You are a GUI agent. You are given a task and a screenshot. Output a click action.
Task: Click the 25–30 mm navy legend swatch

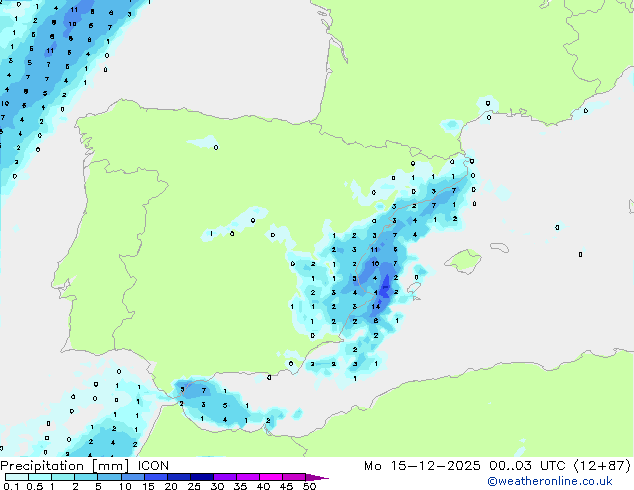[x=202, y=477]
